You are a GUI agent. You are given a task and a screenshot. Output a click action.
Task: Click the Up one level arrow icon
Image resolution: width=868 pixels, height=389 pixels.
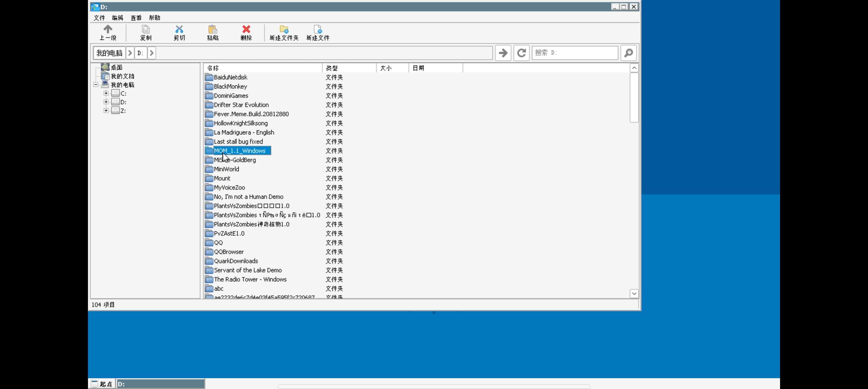108,30
